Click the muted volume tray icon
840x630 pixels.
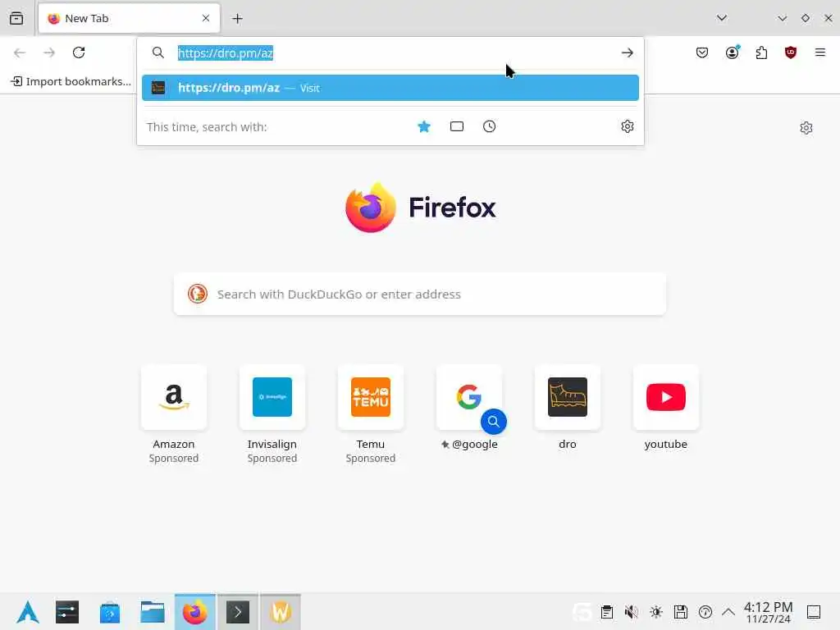[632, 612]
